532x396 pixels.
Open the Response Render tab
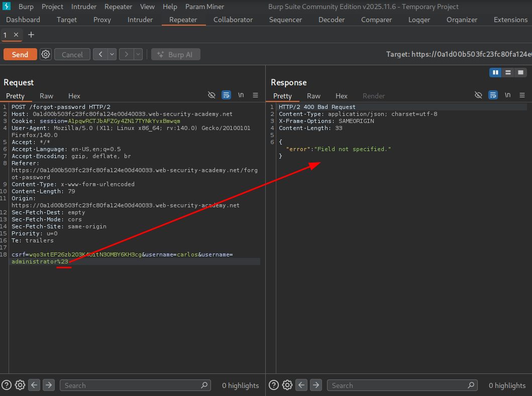pos(374,96)
